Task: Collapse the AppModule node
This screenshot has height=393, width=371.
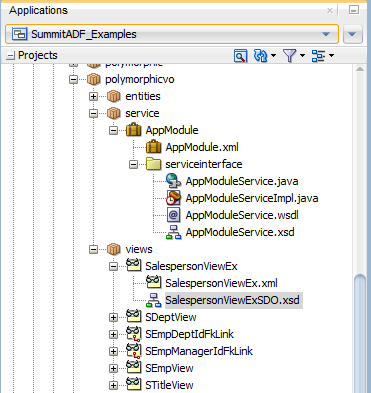Action: point(113,130)
